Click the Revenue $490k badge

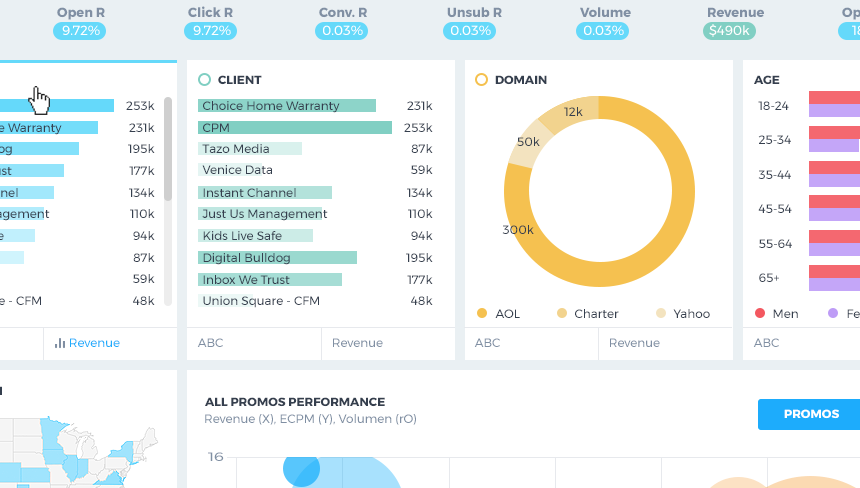click(729, 31)
